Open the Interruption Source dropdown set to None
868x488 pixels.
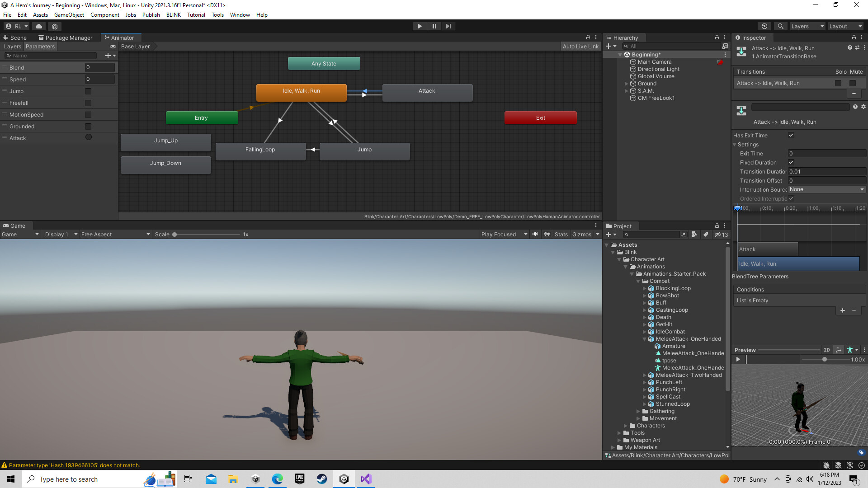[826, 189]
